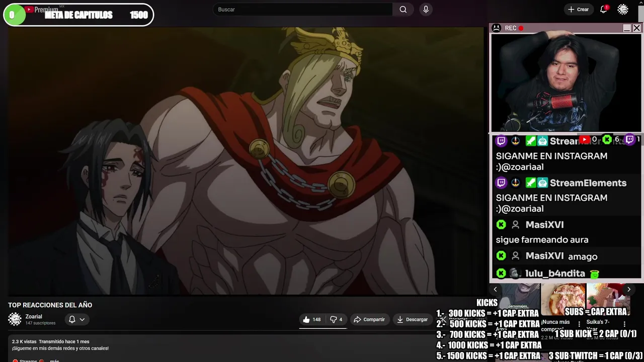Click the META DE CAPITULOS goal bar
Viewport: 644px width, 362px height.
(78, 15)
